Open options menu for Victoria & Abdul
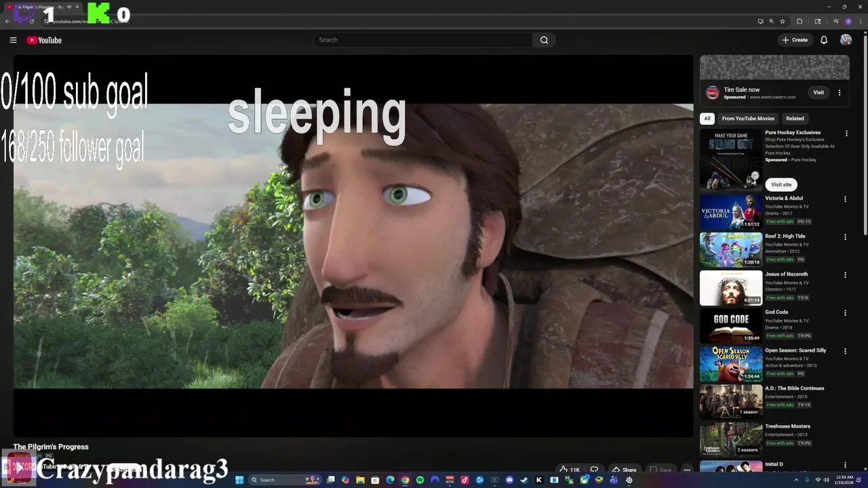This screenshot has width=868, height=488. (x=845, y=199)
